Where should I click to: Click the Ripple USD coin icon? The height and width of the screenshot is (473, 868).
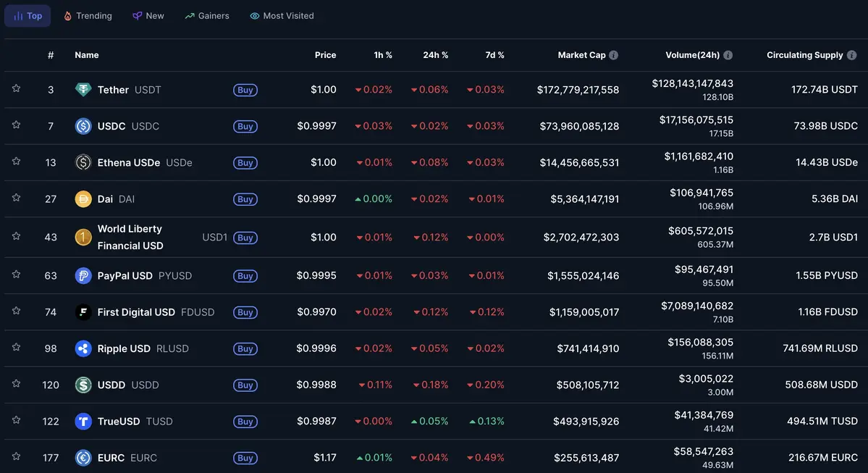click(83, 348)
